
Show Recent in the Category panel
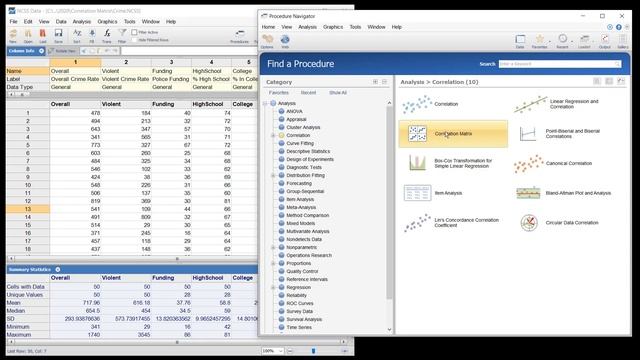pos(308,93)
